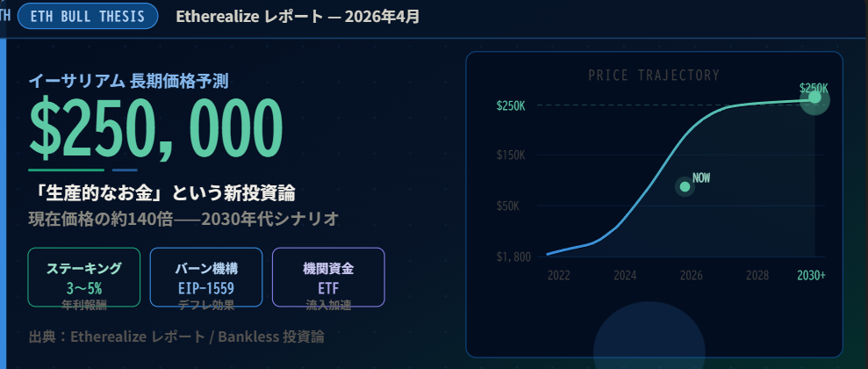Select the 2026 year on the chart axis

click(691, 276)
